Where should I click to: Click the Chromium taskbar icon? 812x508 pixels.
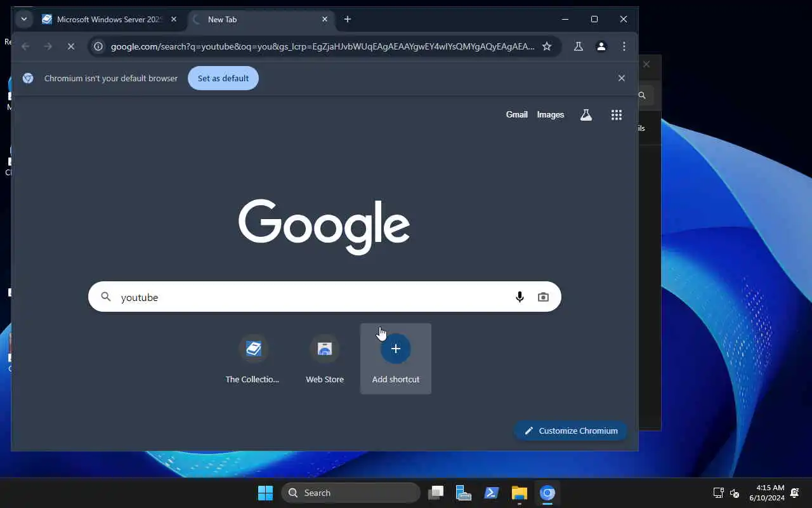pos(547,493)
